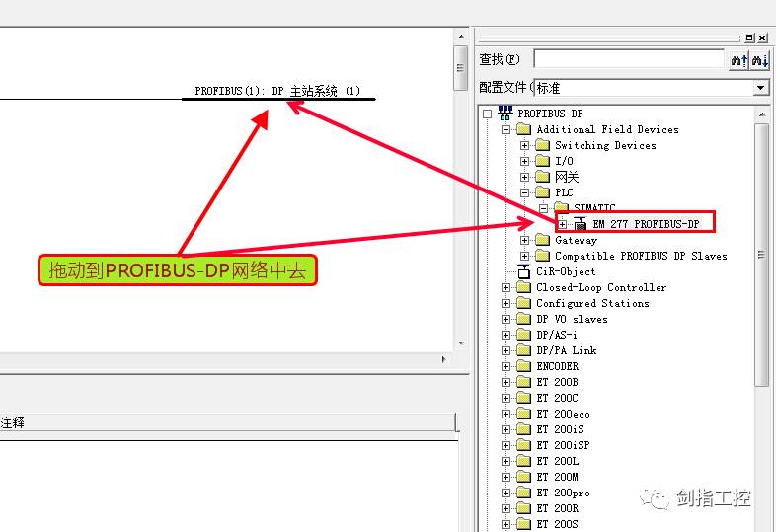Select the Switching Devices label
Image resolution: width=776 pixels, height=532 pixels.
coord(606,145)
